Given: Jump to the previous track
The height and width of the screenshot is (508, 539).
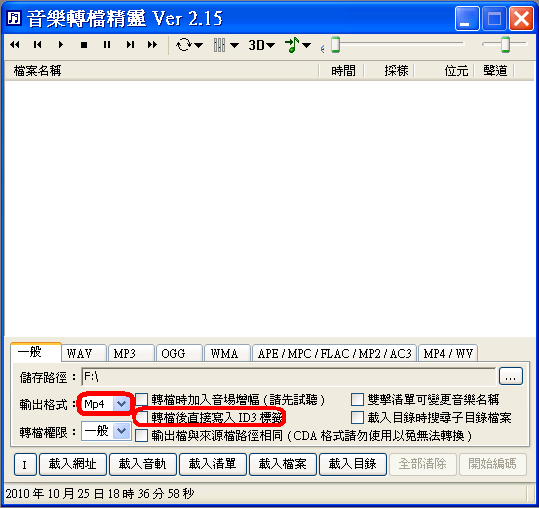Looking at the screenshot, I should pyautogui.click(x=37, y=45).
